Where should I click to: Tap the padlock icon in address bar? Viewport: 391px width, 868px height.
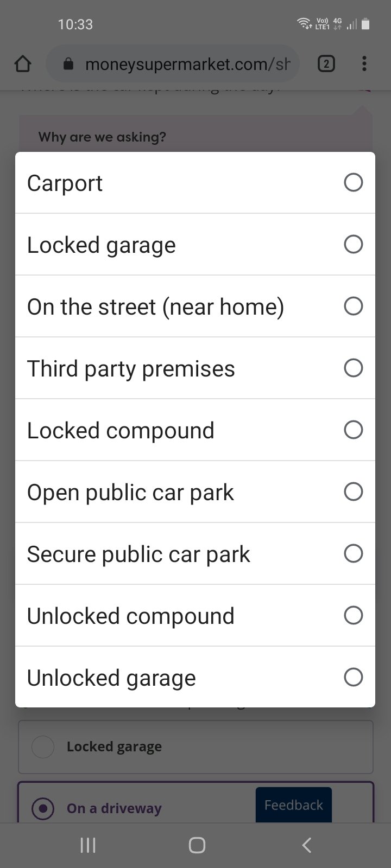pyautogui.click(x=68, y=65)
